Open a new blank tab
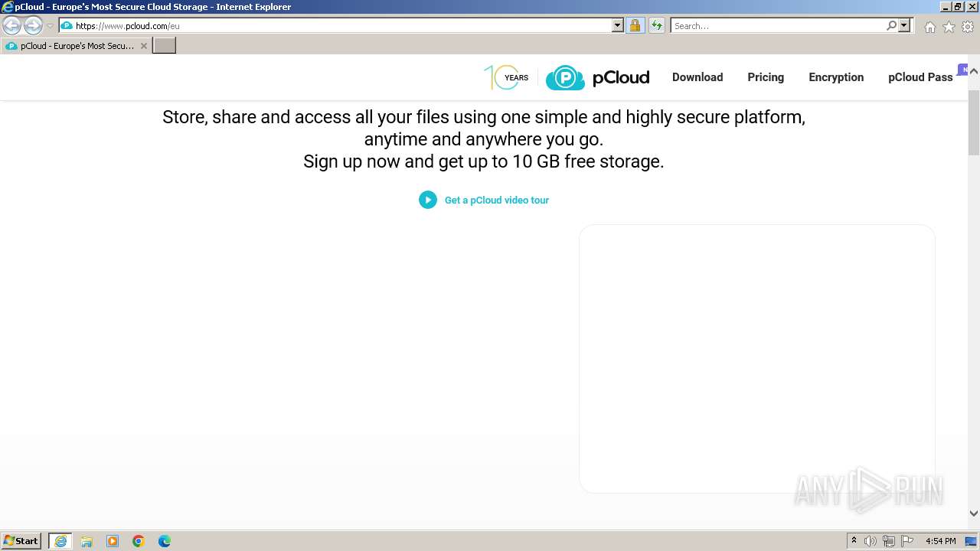The image size is (980, 551). click(165, 46)
